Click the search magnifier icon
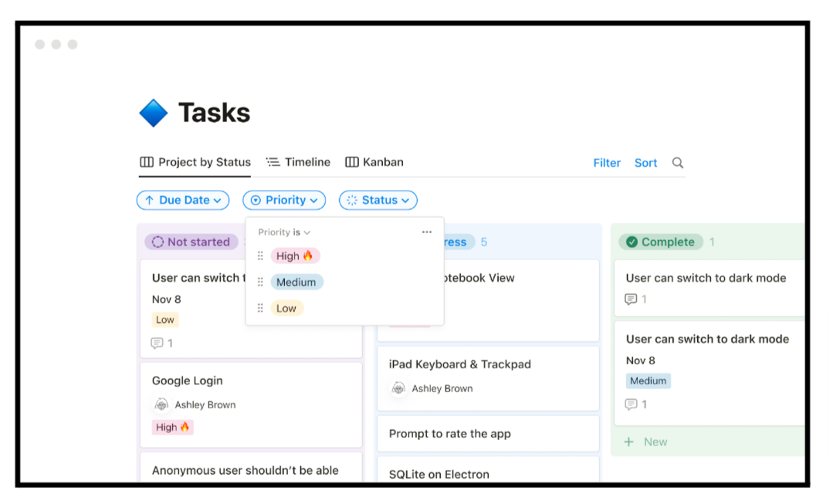 click(x=678, y=163)
